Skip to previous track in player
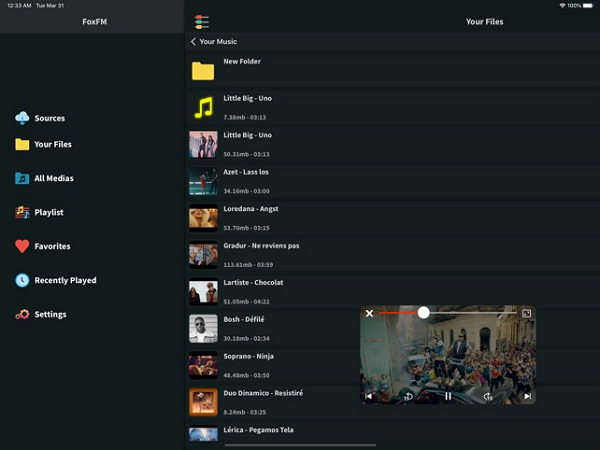 [369, 396]
